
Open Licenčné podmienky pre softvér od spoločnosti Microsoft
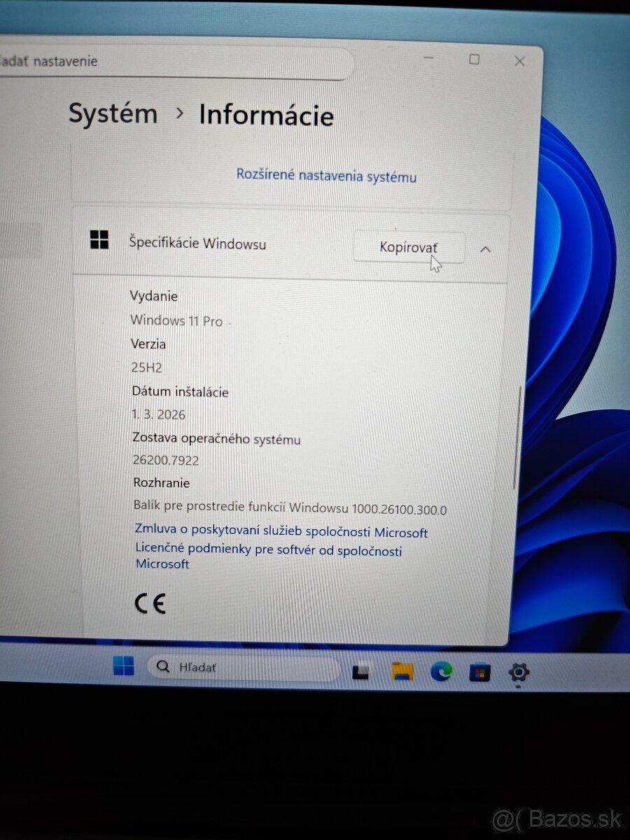(x=269, y=551)
